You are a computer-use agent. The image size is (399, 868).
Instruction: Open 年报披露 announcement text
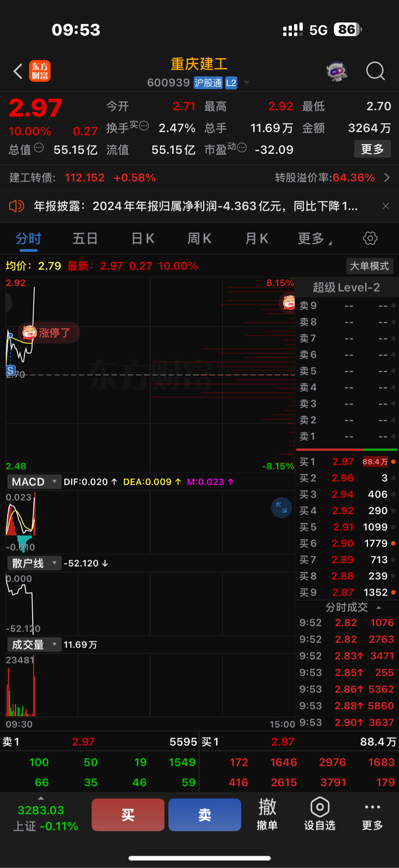pos(196,206)
